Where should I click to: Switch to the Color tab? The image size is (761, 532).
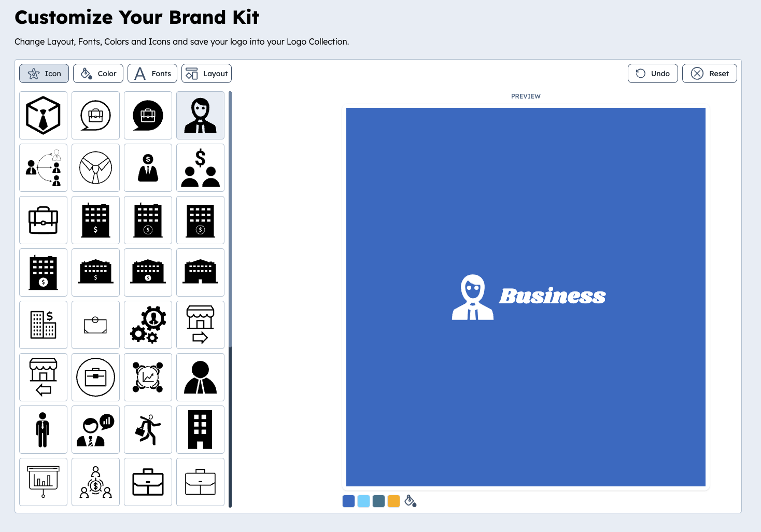pyautogui.click(x=98, y=74)
